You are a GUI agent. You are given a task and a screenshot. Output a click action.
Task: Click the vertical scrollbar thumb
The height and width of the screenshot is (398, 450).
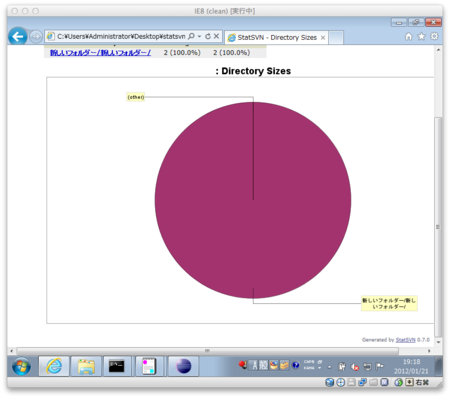click(438, 227)
